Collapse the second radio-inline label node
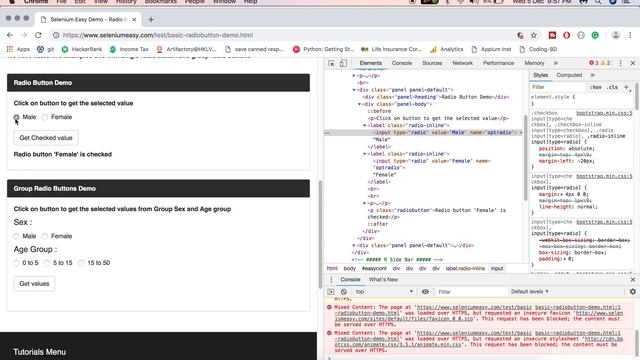The image size is (640, 360). (364, 154)
